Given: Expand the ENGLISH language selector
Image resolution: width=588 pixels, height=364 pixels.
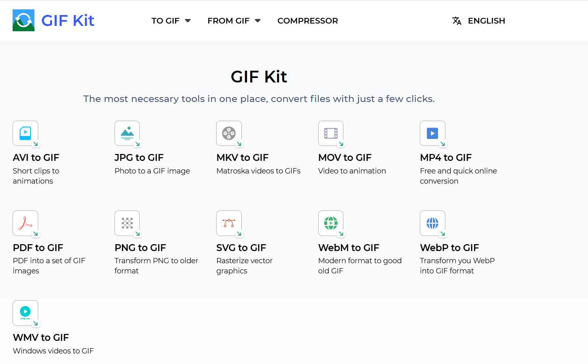Looking at the screenshot, I should [x=486, y=21].
